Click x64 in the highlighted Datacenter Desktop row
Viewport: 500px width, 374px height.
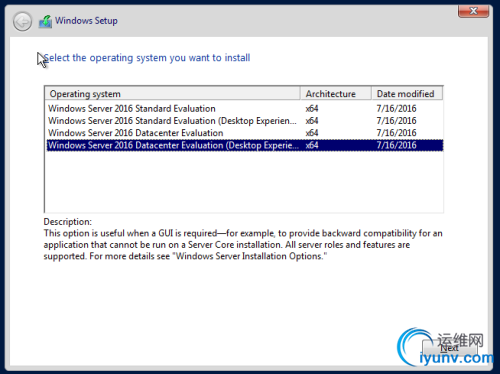pyautogui.click(x=312, y=145)
